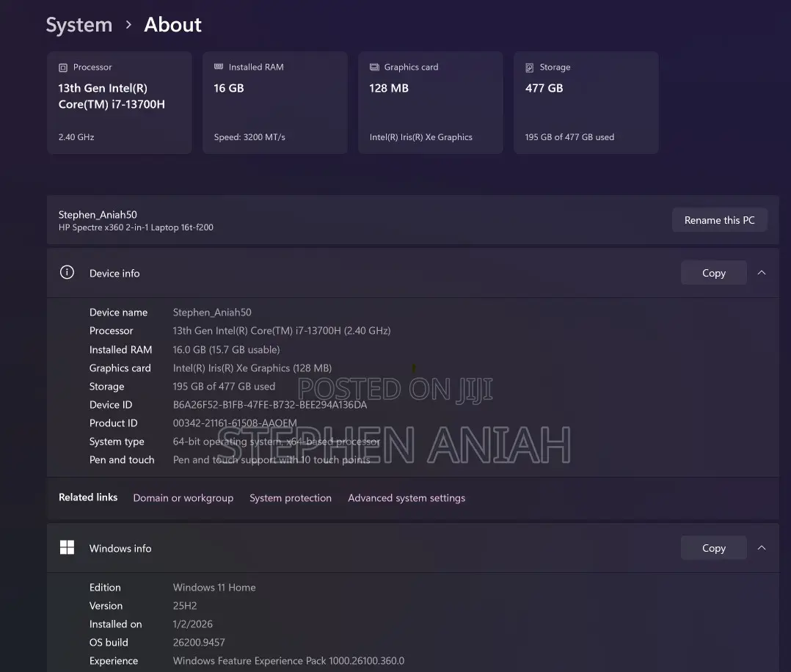The image size is (791, 672).
Task: Click the Installed RAM card showing 16 GB
Action: (x=275, y=103)
